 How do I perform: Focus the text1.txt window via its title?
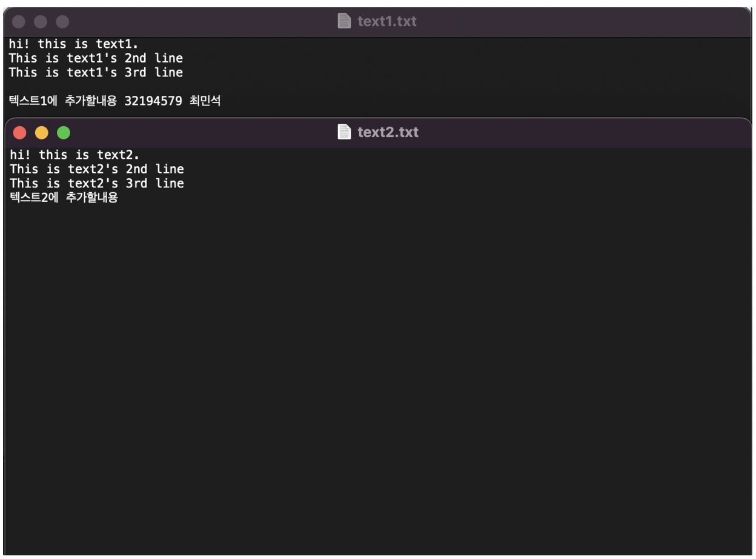[386, 22]
